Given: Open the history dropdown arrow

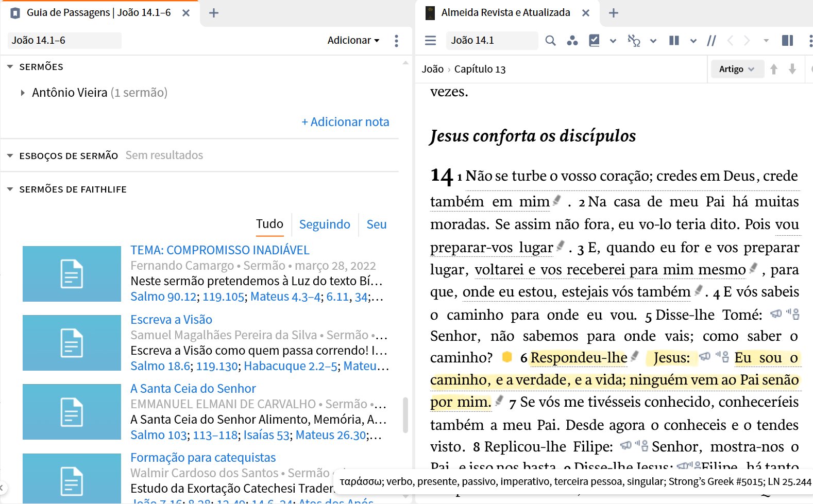Looking at the screenshot, I should 766,41.
